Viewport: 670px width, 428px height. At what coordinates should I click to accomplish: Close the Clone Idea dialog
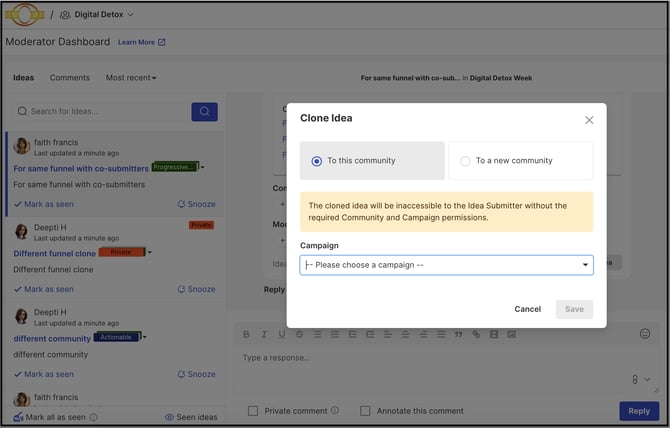tap(589, 120)
